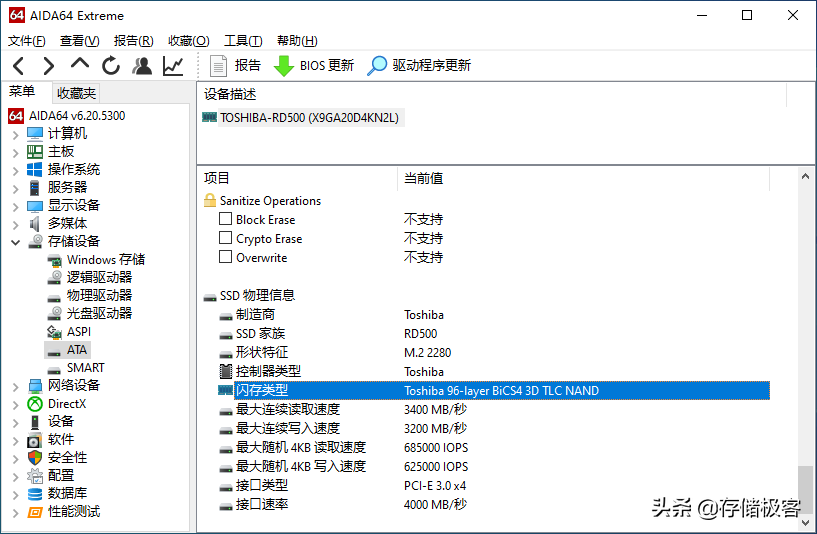
Task: Open the SMART tree item
Action: click(x=76, y=368)
